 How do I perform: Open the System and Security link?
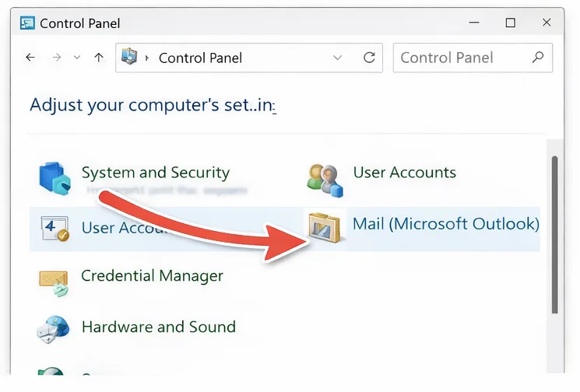pos(155,173)
